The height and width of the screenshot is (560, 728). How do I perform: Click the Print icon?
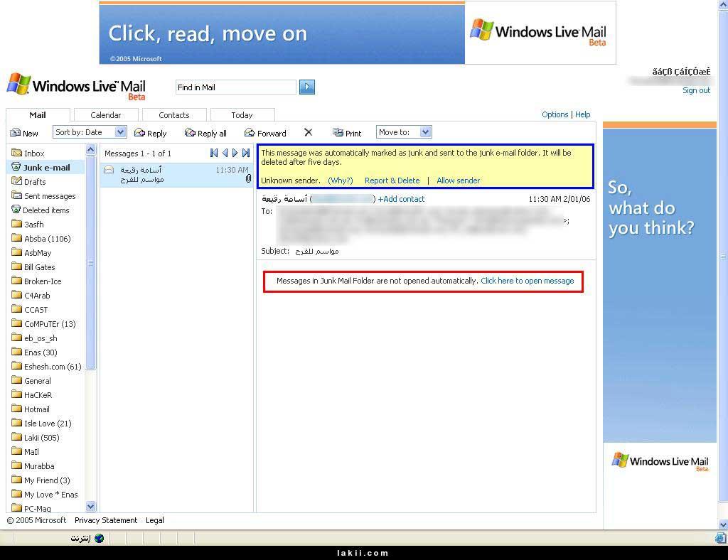click(x=338, y=133)
